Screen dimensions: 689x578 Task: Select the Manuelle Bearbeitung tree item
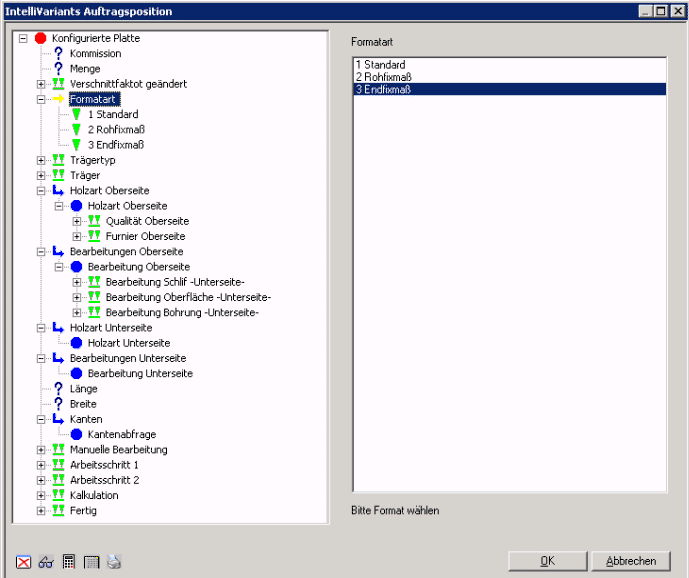(x=118, y=450)
